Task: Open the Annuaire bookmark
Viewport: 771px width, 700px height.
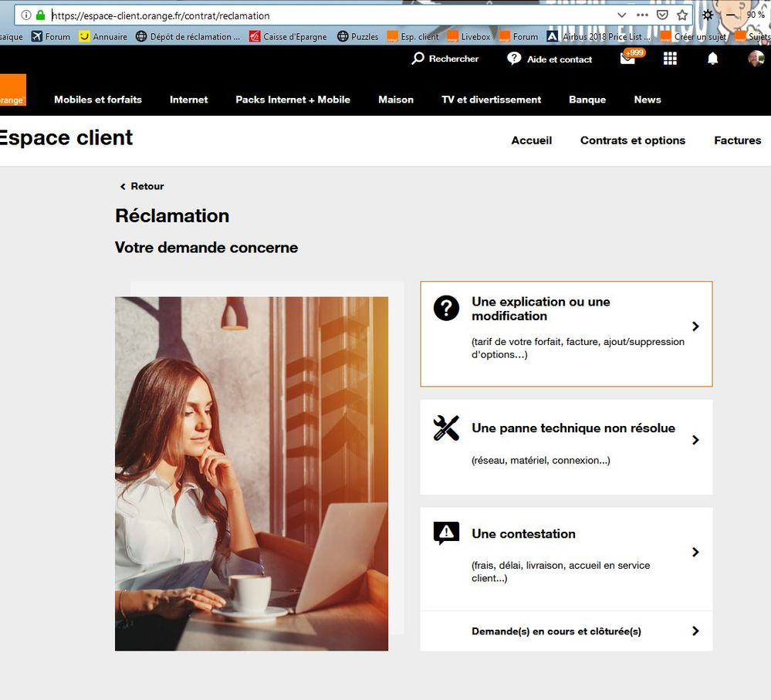Action: click(103, 36)
